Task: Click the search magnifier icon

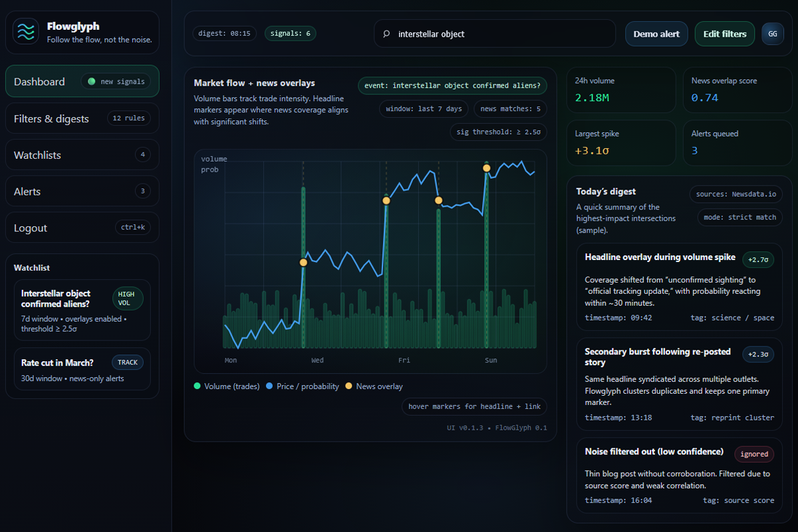Action: point(386,33)
